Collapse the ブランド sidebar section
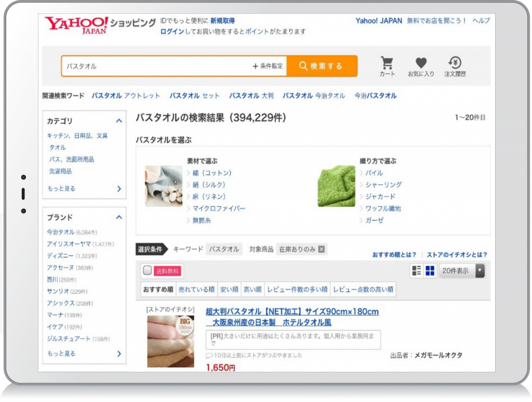Viewport: 532px width, 402px height. (119, 217)
